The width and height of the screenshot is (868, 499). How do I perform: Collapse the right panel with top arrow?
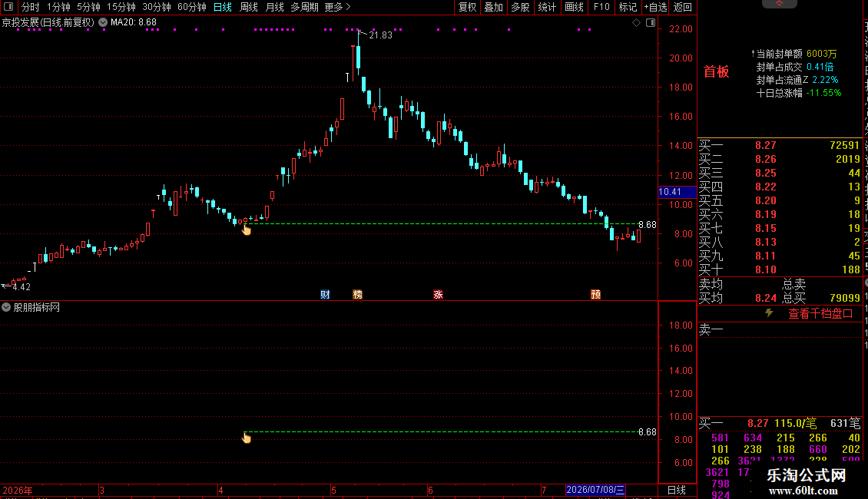tap(779, 4)
